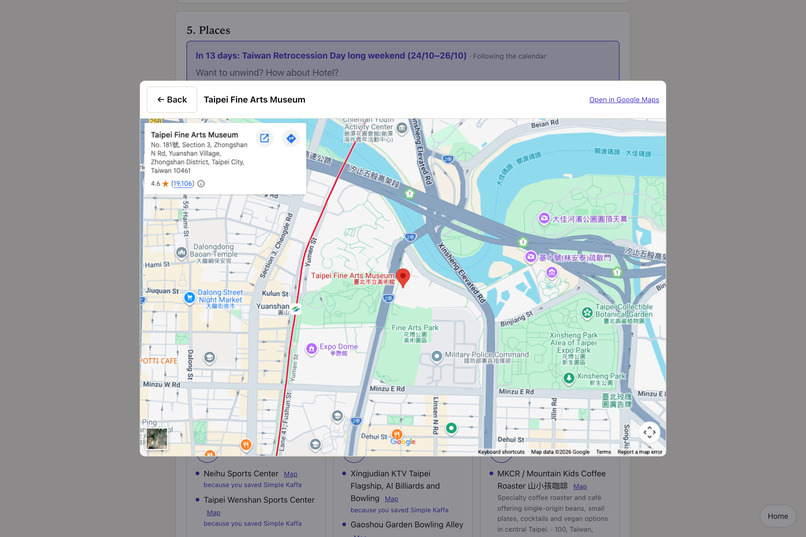
Task: Open larger map icon in info card
Action: tap(264, 138)
